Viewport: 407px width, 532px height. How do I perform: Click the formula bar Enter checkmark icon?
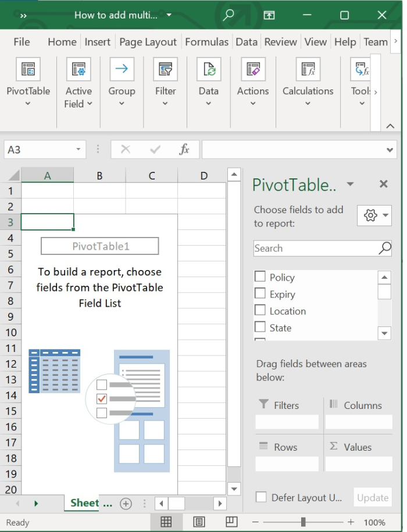coord(155,149)
